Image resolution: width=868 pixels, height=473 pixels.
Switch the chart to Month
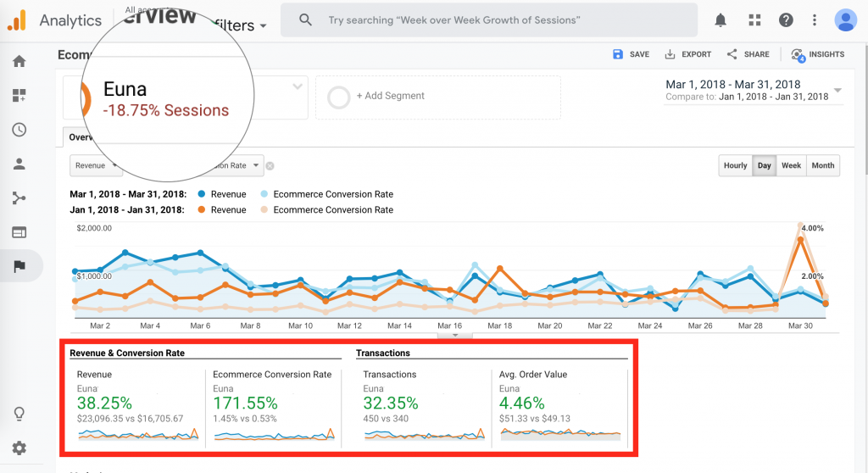[x=822, y=165]
